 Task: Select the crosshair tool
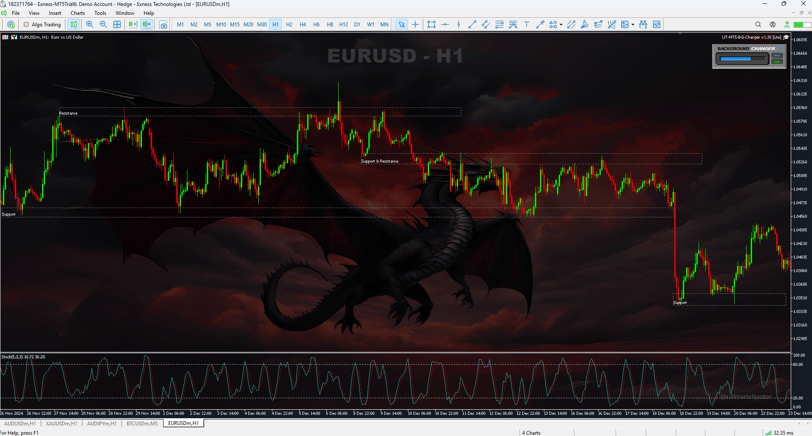[415, 24]
